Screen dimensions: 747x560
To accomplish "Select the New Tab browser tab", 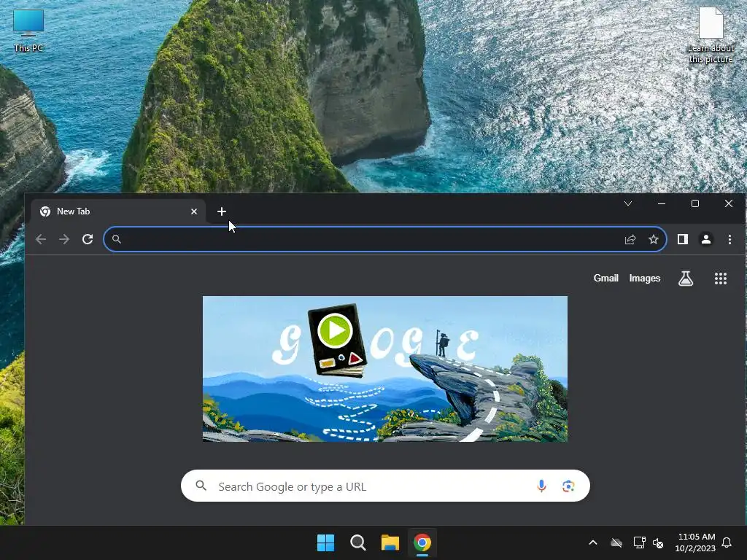I will point(119,211).
